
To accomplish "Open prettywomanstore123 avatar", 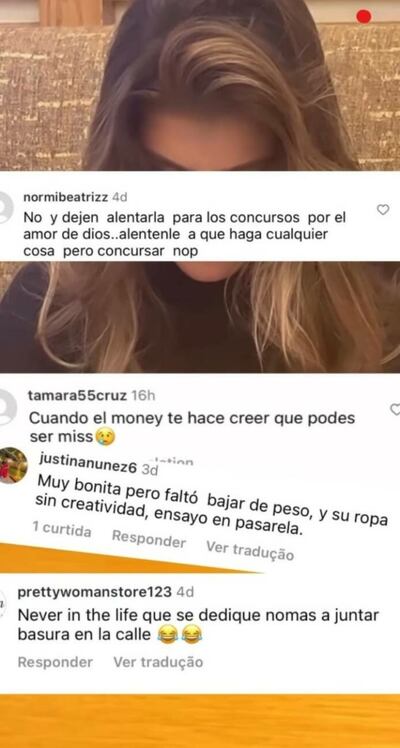I will pyautogui.click(x=2, y=604).
